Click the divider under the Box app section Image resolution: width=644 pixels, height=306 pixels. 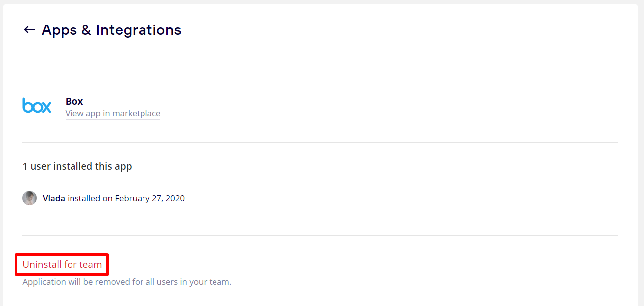(320, 142)
